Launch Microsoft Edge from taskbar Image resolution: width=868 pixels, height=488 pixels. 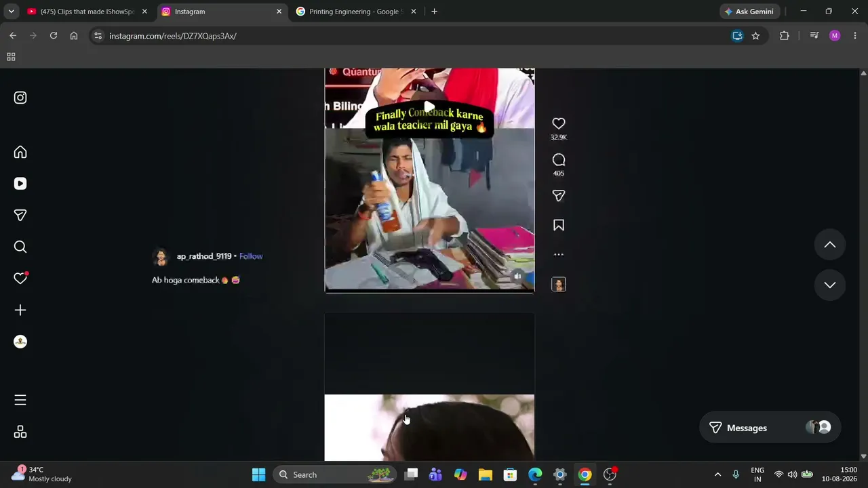[535, 474]
